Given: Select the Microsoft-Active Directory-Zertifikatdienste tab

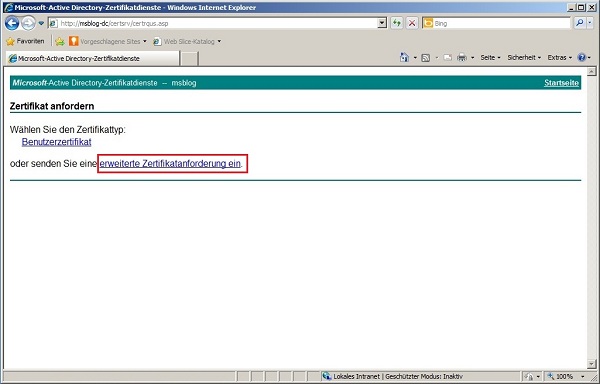Looking at the screenshot, I should tap(92, 59).
